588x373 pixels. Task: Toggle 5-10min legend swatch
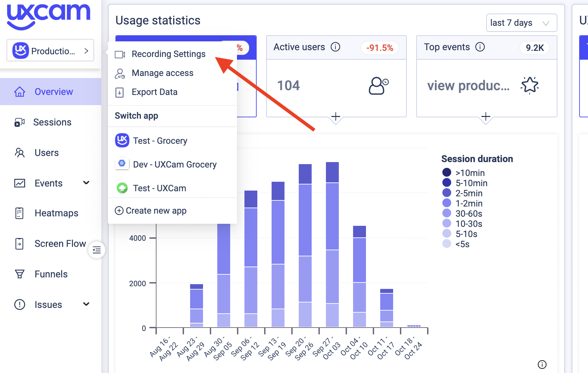click(447, 182)
